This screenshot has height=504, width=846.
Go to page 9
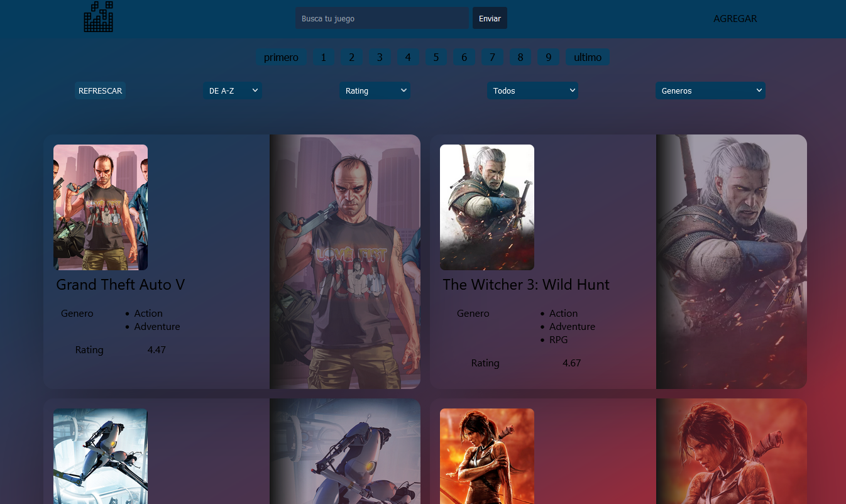coord(549,57)
